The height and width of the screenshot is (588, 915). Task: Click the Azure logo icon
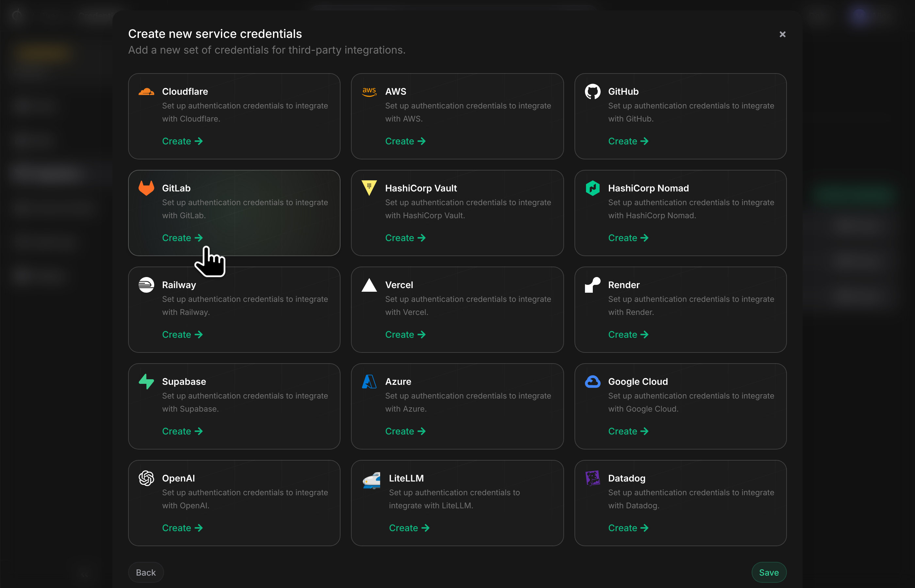[369, 382]
